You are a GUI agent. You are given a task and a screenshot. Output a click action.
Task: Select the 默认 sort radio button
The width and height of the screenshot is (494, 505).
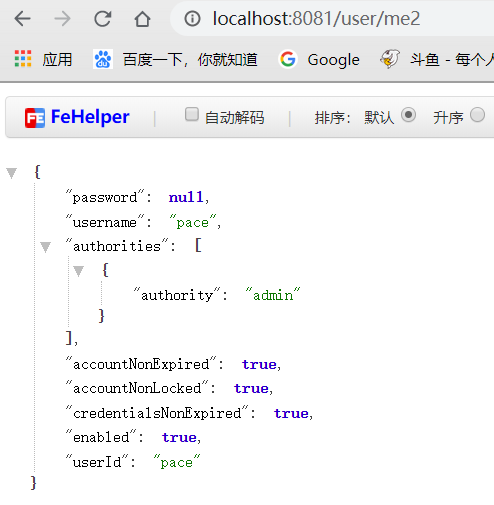tap(408, 115)
